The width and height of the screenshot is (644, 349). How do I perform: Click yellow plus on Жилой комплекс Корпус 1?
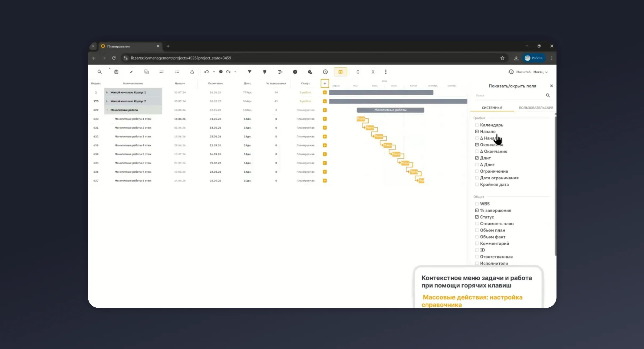click(x=325, y=92)
